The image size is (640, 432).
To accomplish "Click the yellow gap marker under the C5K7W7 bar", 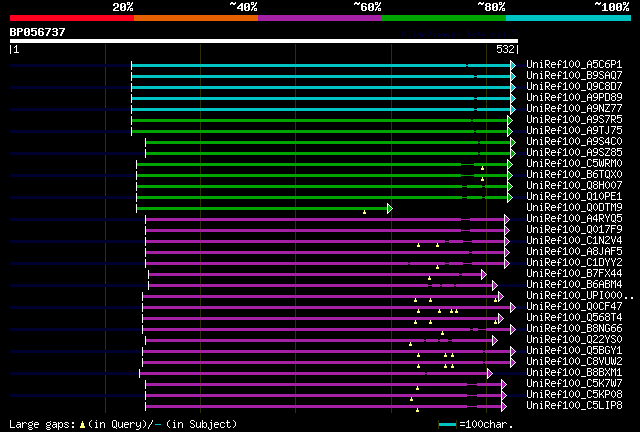I will [x=417, y=388].
